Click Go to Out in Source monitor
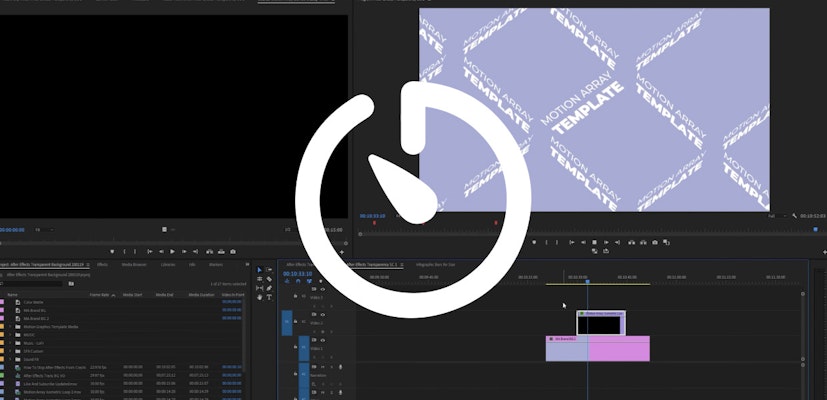Screen dimensions: 827x400 coord(196,252)
